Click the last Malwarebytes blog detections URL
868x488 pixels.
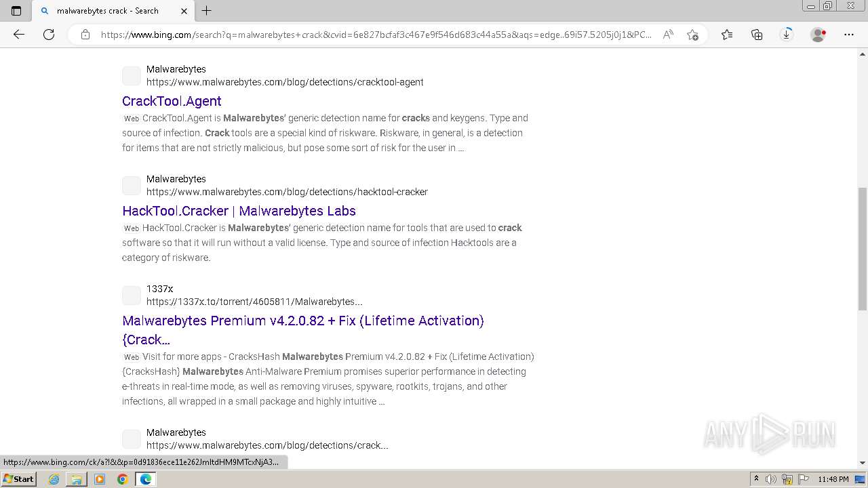pos(267,445)
